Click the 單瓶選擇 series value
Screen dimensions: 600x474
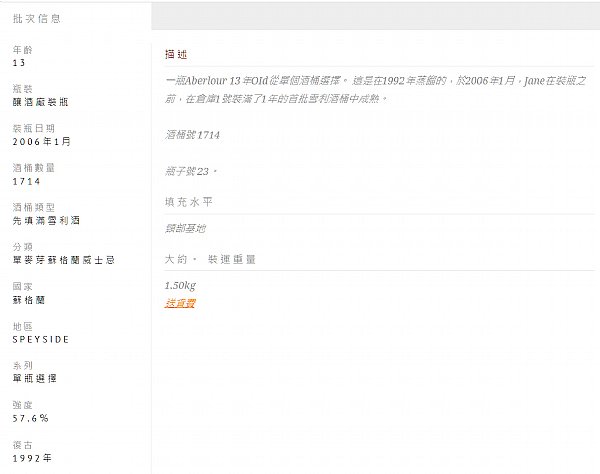35,378
